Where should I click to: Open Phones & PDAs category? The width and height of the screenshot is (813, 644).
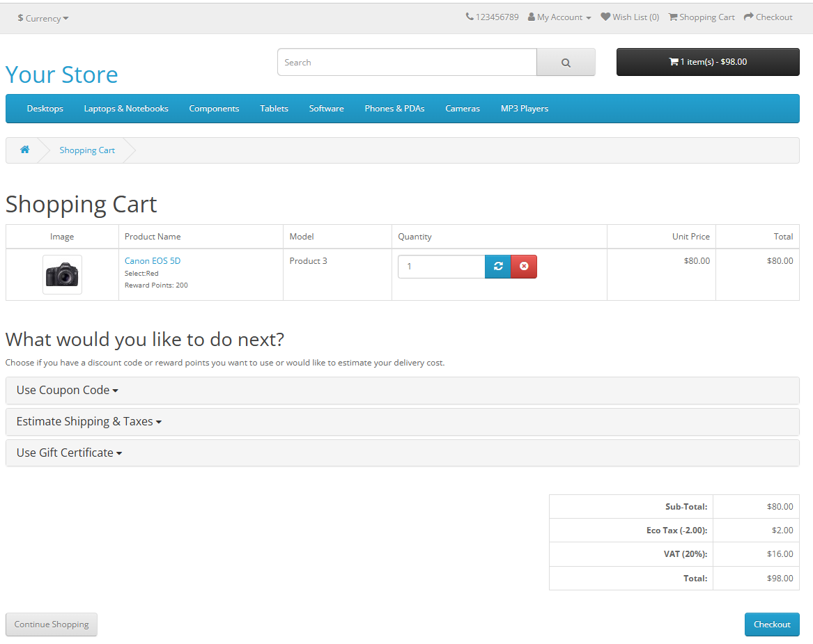394,109
